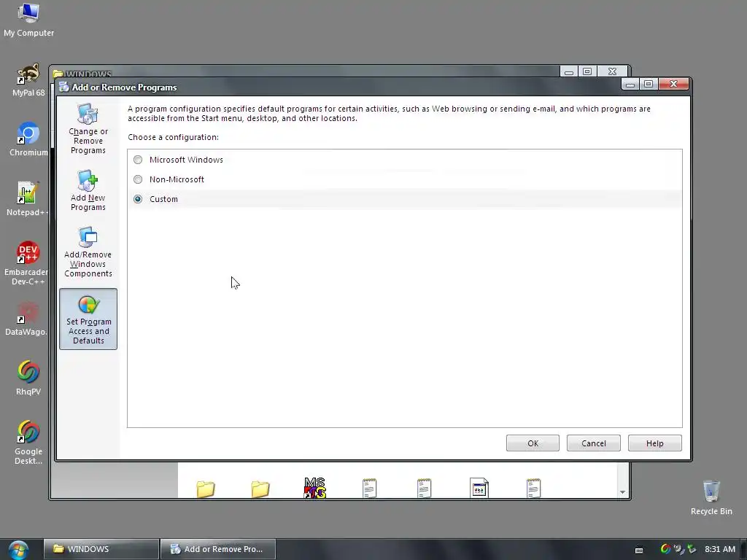Image resolution: width=747 pixels, height=560 pixels.
Task: Click the on-screen keyboard tray icon
Action: pos(639,550)
